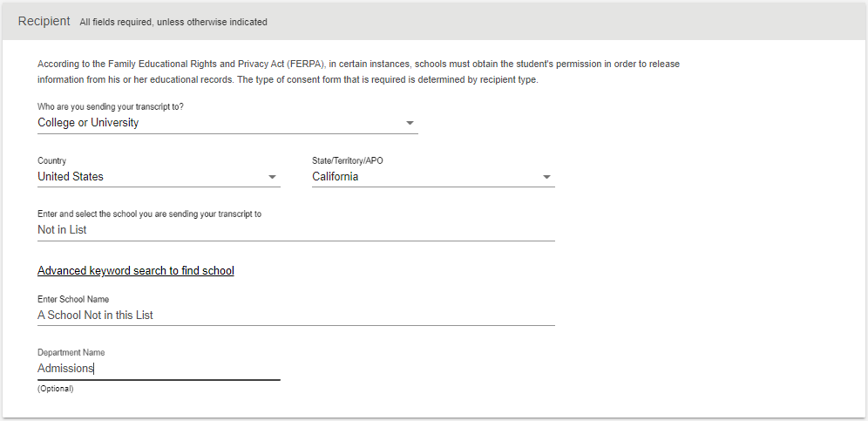Image resolution: width=868 pixels, height=421 pixels.
Task: Click the 'Department Name' label
Action: (71, 352)
